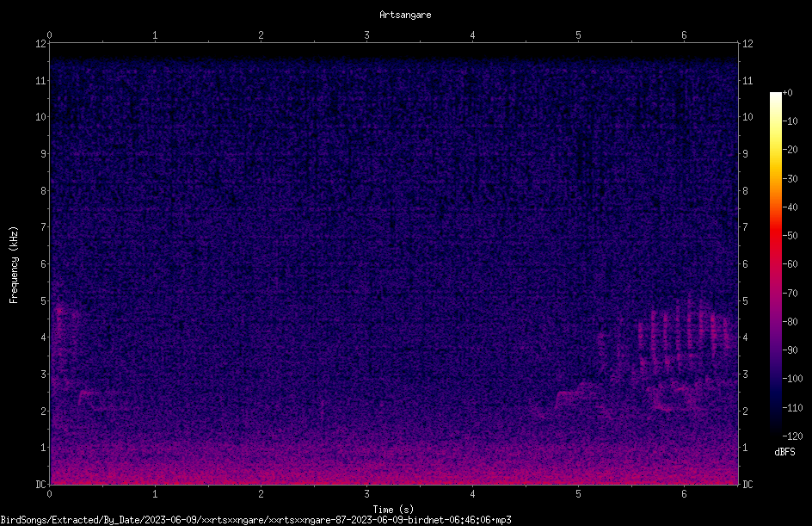Click the -120 value on the color scale
The width and height of the screenshot is (812, 526).
point(793,436)
